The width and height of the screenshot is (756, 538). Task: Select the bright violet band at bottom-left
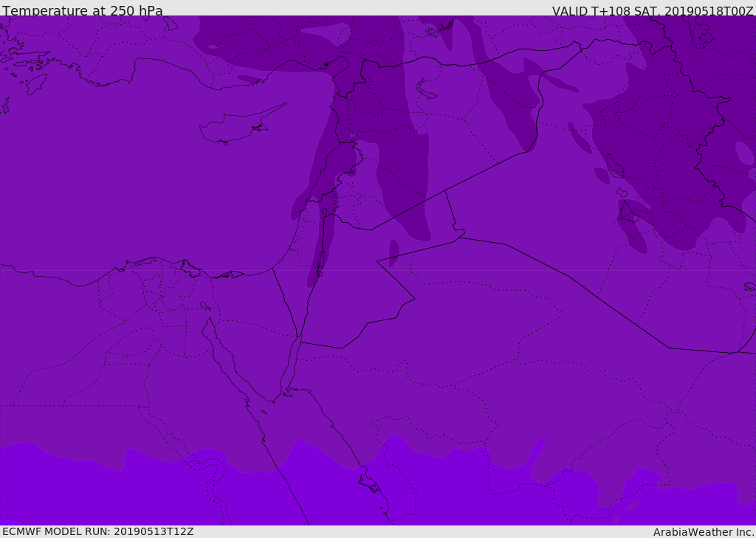pyautogui.click(x=74, y=491)
